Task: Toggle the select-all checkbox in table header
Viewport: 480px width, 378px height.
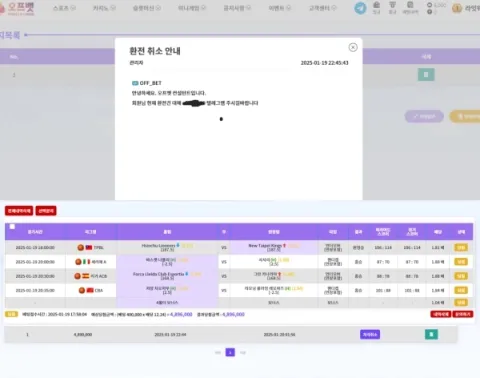Action: coord(12,227)
